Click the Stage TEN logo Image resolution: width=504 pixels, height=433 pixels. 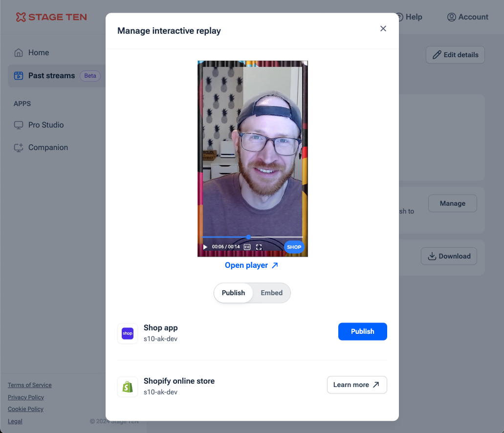click(x=51, y=17)
